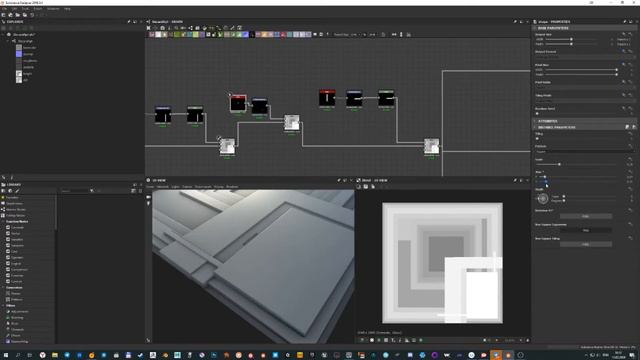Collapse the Function Nodes library category
The height and width of the screenshot is (360, 640).
point(3,222)
